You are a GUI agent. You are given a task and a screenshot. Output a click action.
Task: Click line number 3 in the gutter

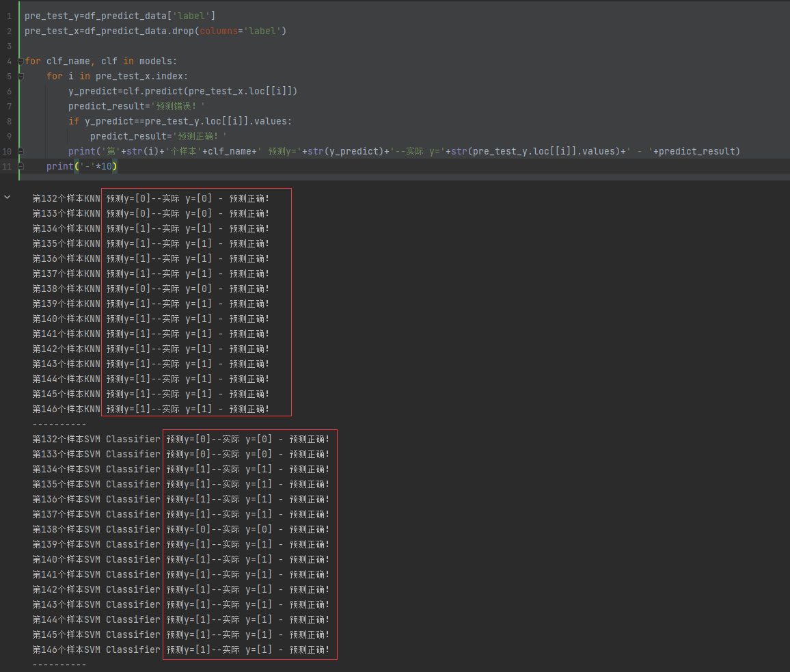coord(8,46)
